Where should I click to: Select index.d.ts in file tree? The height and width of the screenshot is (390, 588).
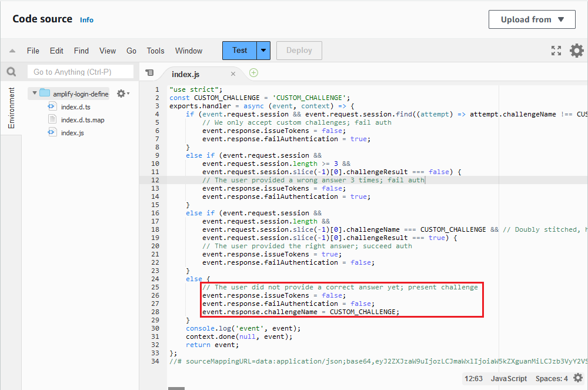pos(75,107)
